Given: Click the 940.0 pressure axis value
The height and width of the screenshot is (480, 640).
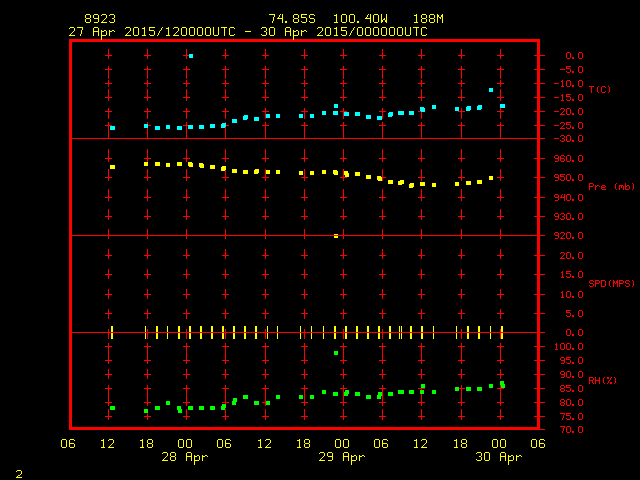Looking at the screenshot, I should (569, 197).
